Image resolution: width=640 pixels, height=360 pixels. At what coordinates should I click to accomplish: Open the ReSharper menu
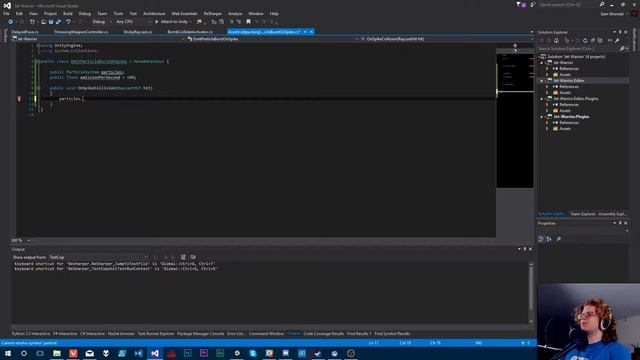(213, 13)
